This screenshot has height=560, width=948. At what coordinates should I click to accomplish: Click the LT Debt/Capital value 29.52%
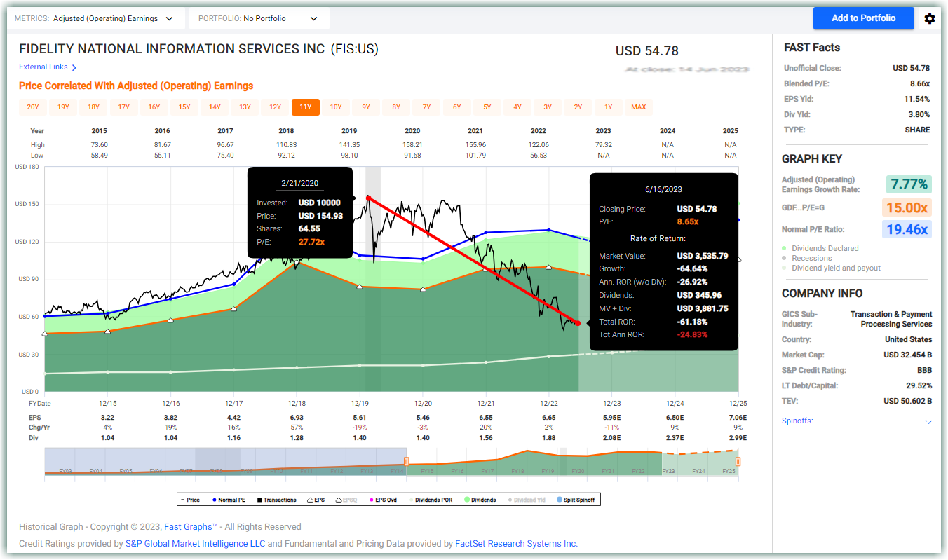click(x=919, y=386)
